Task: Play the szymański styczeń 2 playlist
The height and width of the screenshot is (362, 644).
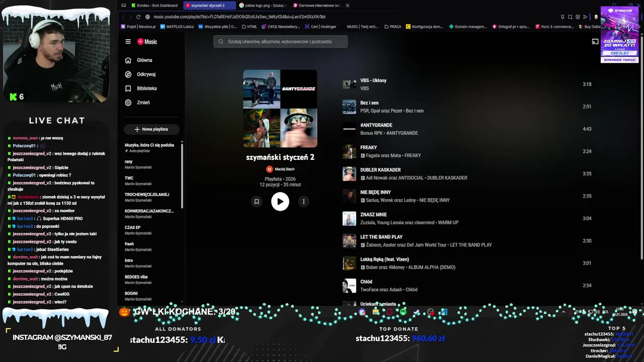Action: pos(280,202)
